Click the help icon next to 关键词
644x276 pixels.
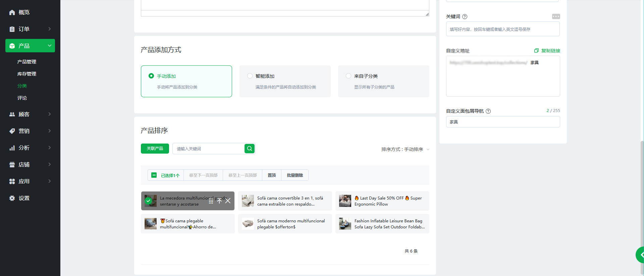pos(465,17)
